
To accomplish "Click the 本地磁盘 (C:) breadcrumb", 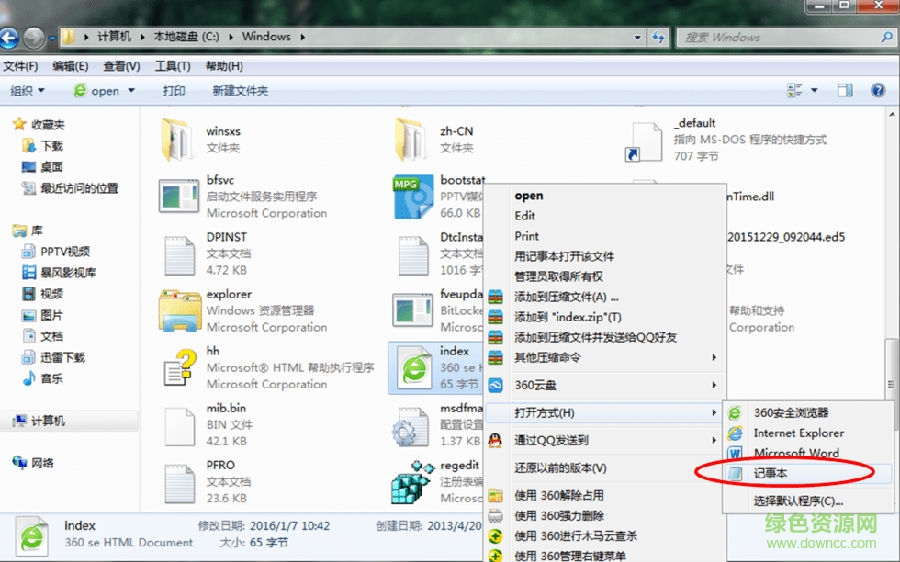I will coord(186,37).
